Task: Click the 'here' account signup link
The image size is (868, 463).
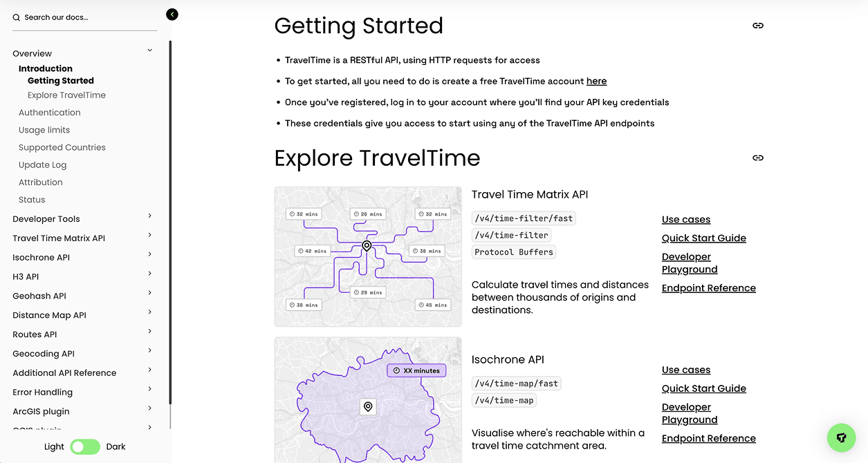Action: tap(596, 81)
